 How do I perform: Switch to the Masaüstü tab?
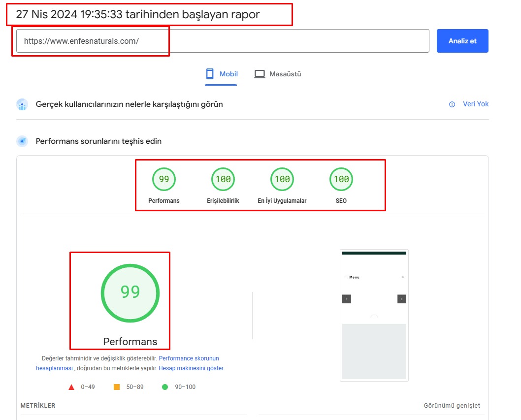[x=278, y=74]
